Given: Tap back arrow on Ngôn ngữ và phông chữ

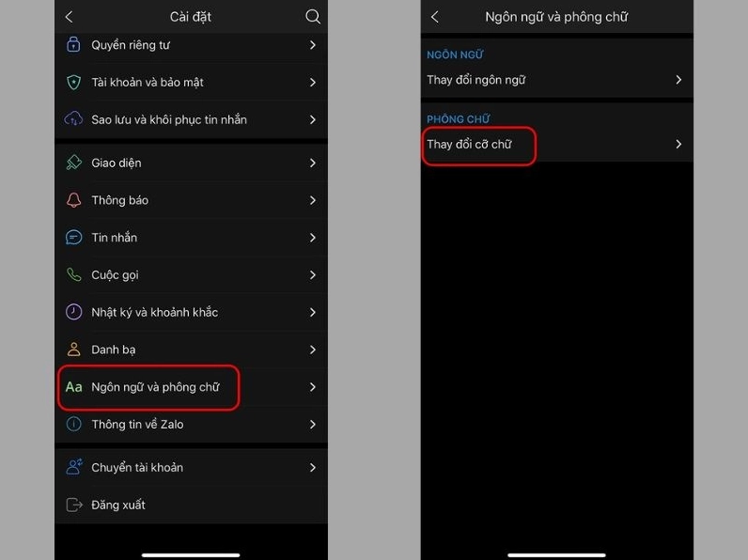Looking at the screenshot, I should (434, 17).
